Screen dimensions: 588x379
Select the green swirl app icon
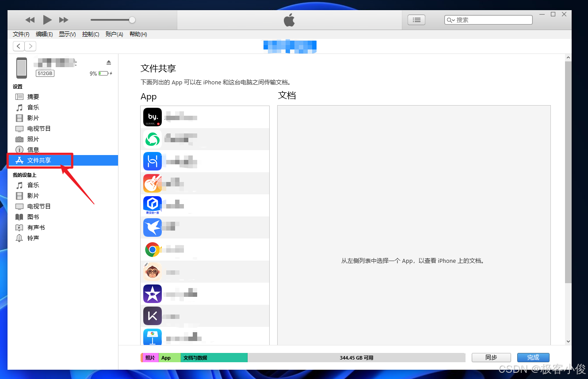153,139
